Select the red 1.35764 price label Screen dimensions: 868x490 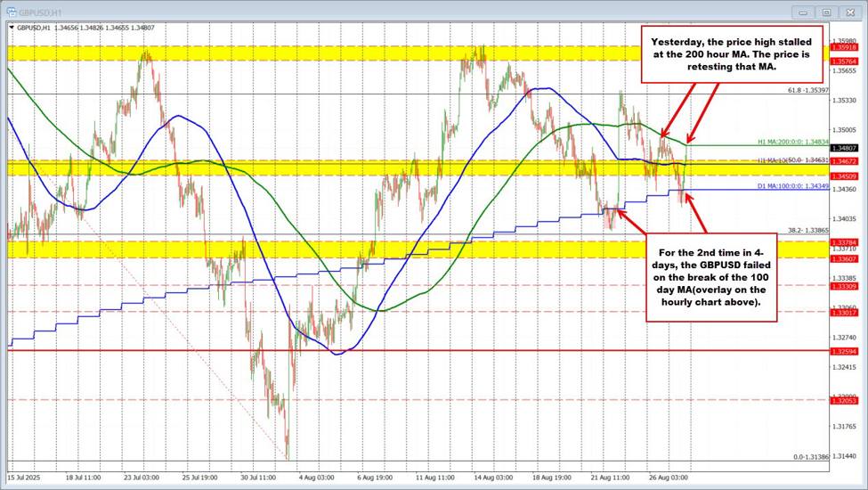pyautogui.click(x=844, y=61)
